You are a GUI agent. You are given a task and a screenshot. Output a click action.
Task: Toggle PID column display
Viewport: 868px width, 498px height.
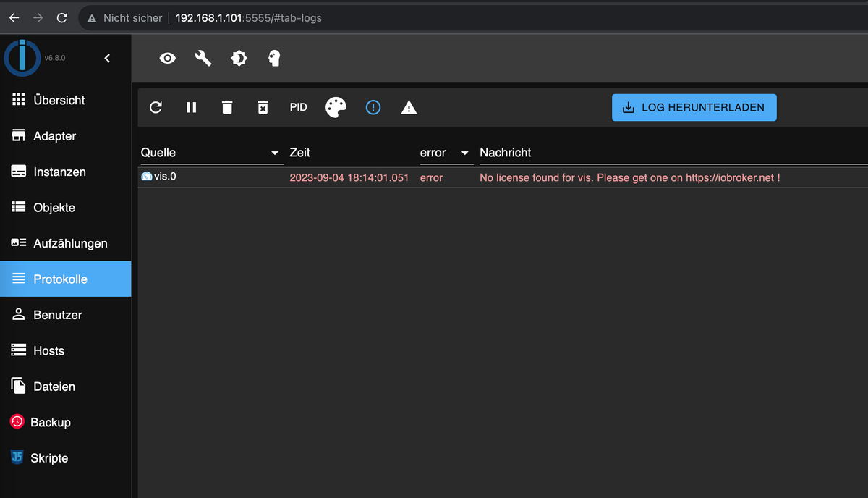[298, 107]
